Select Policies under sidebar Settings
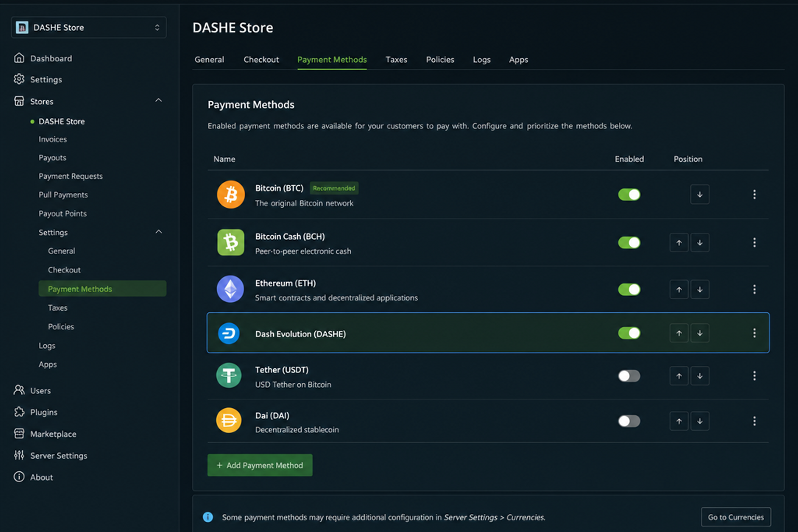This screenshot has height=532, width=798. [x=61, y=327]
